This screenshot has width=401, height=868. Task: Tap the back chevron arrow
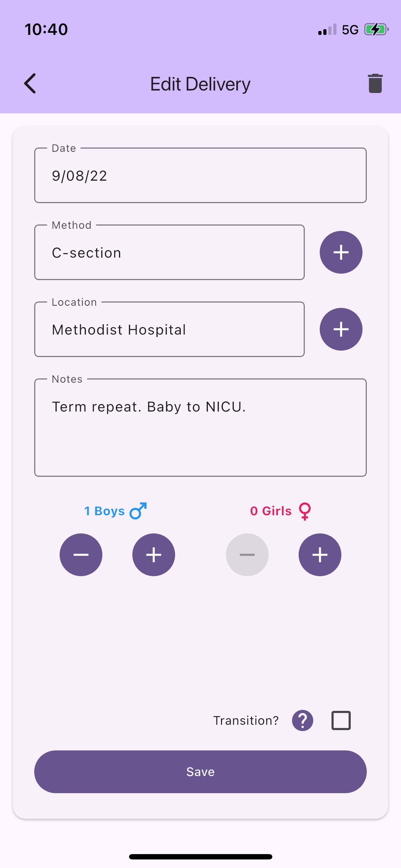(30, 83)
